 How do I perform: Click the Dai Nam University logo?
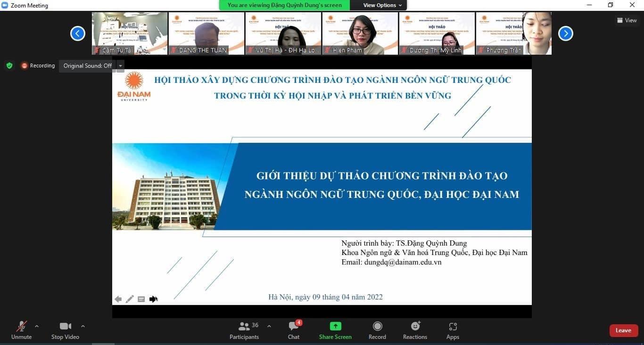point(134,86)
